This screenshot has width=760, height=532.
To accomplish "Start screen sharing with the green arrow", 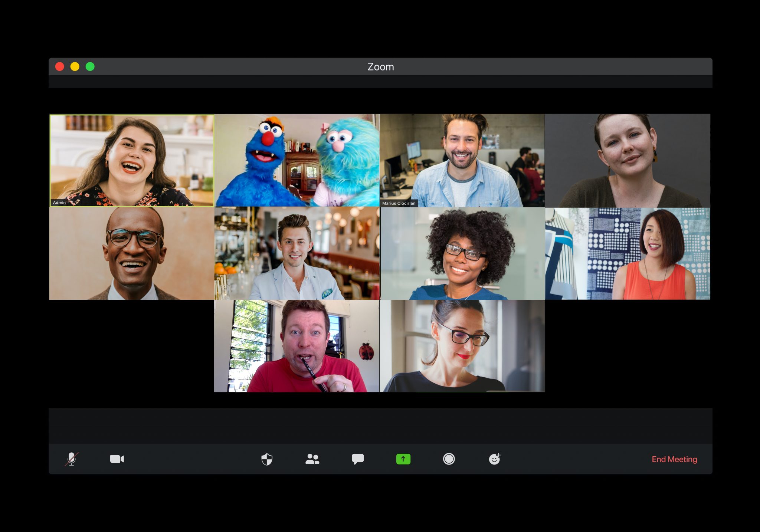I will [403, 459].
